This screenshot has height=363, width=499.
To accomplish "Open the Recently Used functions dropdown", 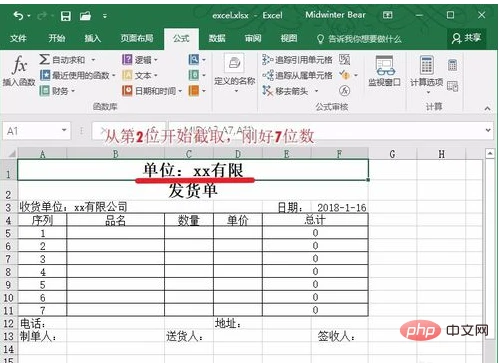I will pyautogui.click(x=77, y=75).
